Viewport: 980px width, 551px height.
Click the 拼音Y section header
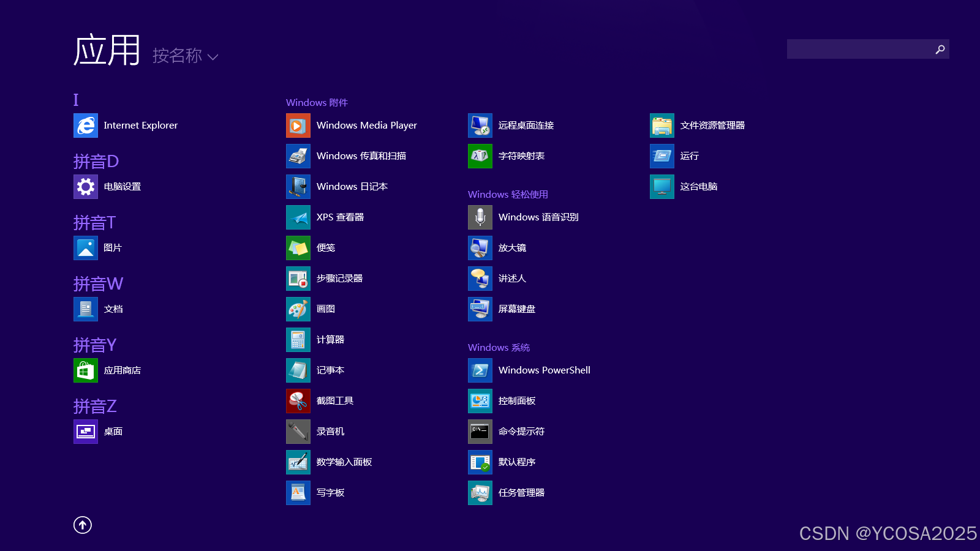(95, 345)
